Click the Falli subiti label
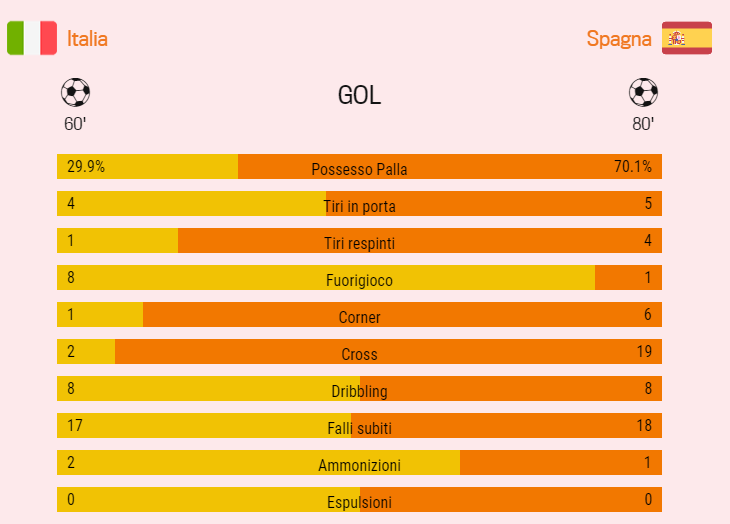730x524 pixels. tap(359, 428)
